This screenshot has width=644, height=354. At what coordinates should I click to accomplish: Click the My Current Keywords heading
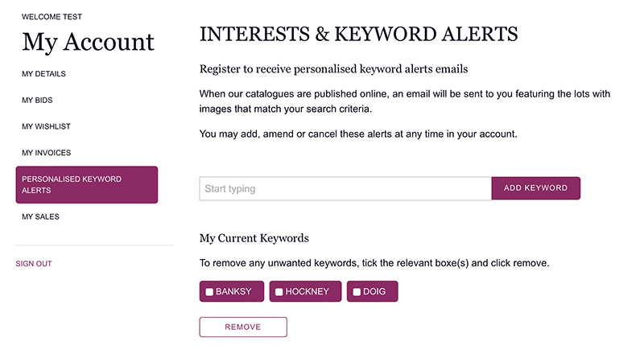point(254,238)
